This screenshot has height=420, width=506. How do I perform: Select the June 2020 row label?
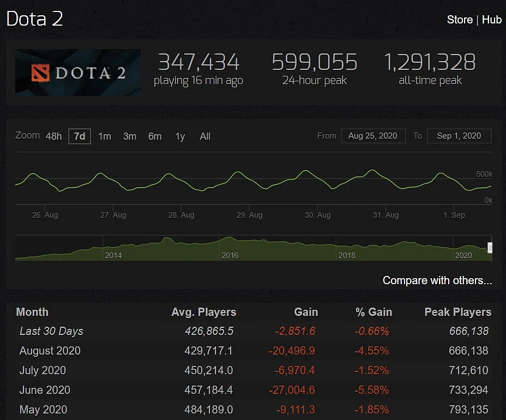pos(45,390)
